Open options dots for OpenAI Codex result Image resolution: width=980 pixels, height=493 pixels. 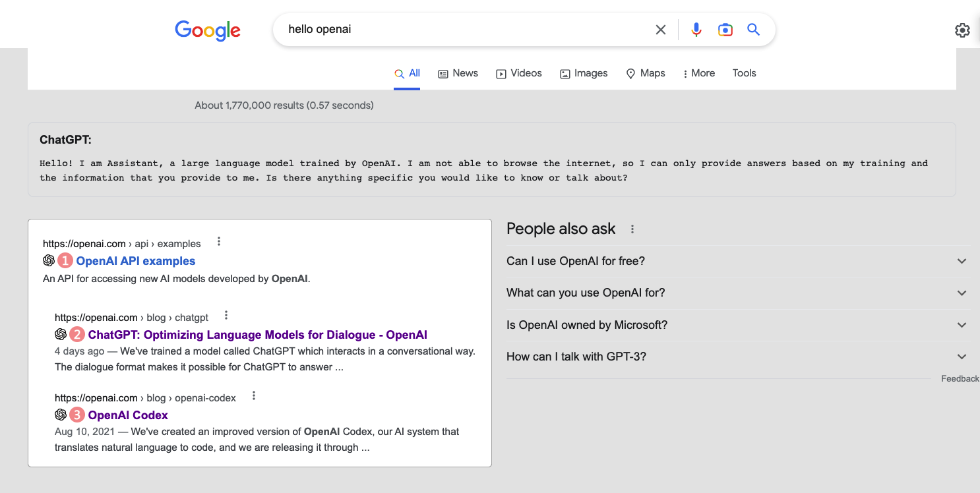[254, 396]
